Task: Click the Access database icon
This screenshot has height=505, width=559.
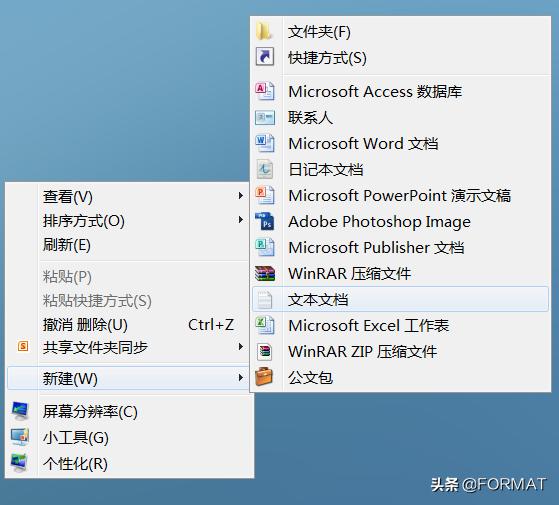Action: [x=265, y=91]
